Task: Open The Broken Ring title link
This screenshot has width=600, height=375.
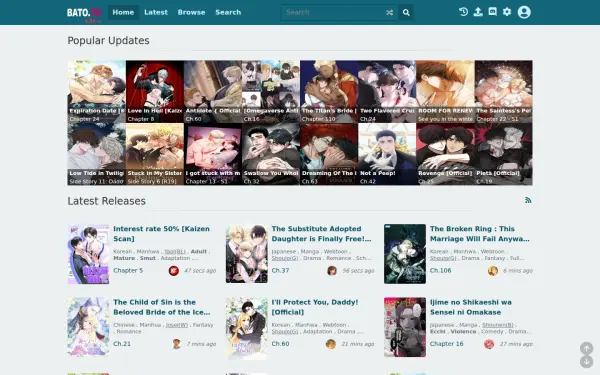Action: 479,233
